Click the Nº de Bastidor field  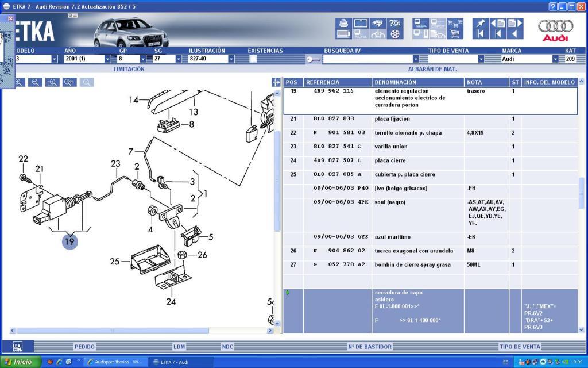click(x=370, y=347)
